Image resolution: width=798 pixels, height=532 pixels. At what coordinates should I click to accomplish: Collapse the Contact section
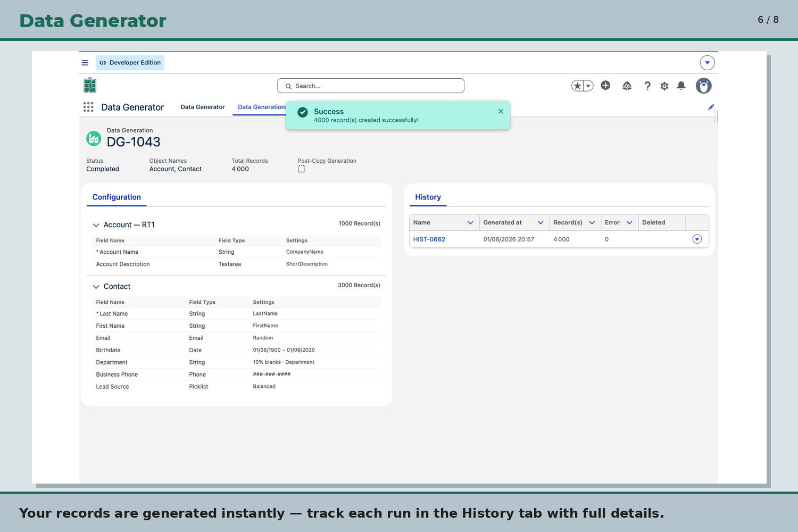click(96, 287)
